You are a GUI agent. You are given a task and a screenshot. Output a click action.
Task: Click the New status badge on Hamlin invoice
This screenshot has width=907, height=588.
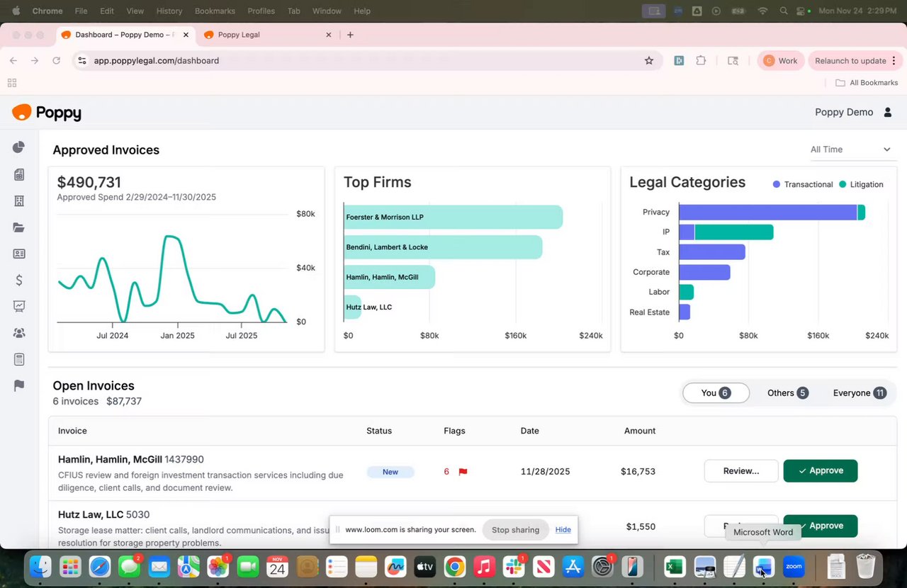(x=390, y=472)
